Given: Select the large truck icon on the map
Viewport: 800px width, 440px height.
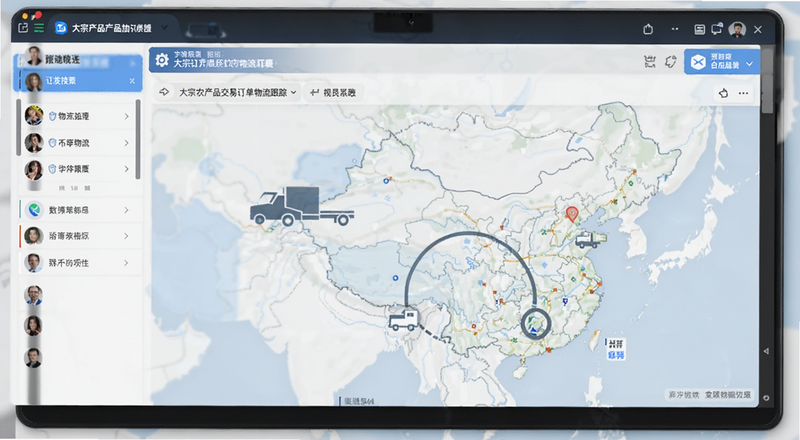Looking at the screenshot, I should point(302,206).
